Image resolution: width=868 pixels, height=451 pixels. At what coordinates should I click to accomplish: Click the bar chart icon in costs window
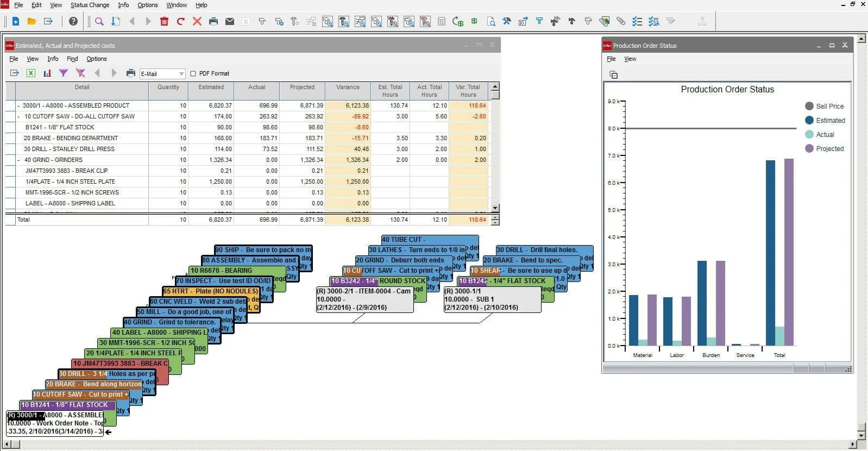click(x=47, y=73)
